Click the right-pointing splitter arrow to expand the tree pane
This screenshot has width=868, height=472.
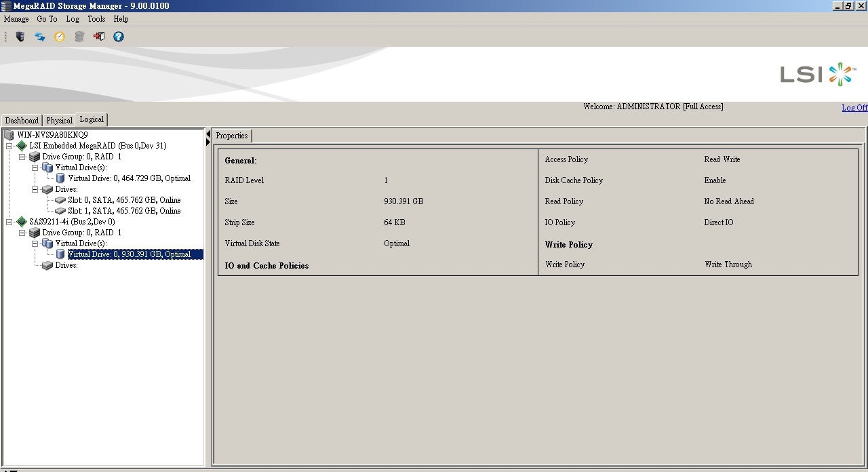[208, 142]
